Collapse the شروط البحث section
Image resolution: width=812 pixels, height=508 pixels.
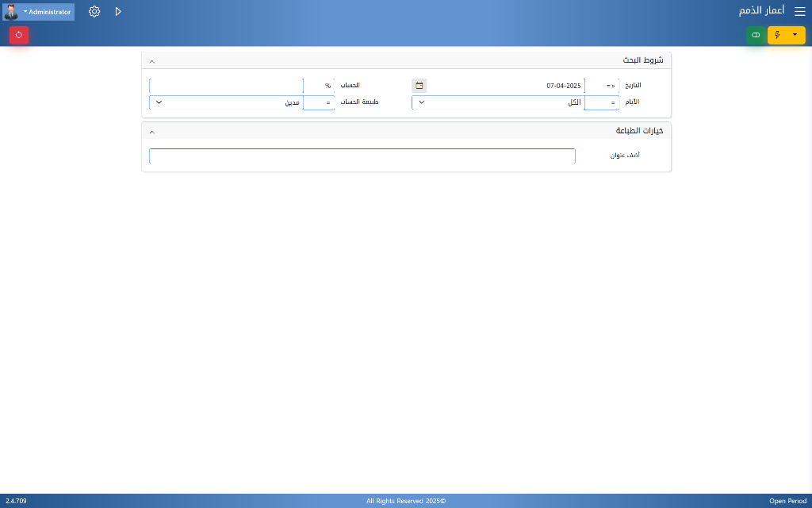tap(152, 61)
